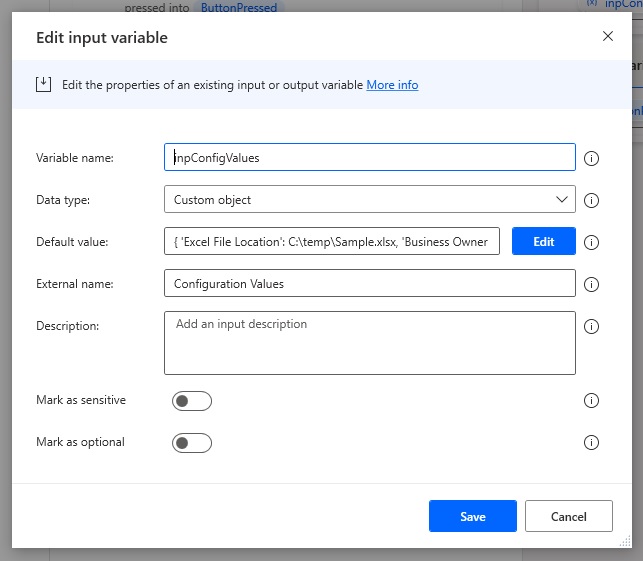Click the Description text area
643x561 pixels.
pos(369,343)
